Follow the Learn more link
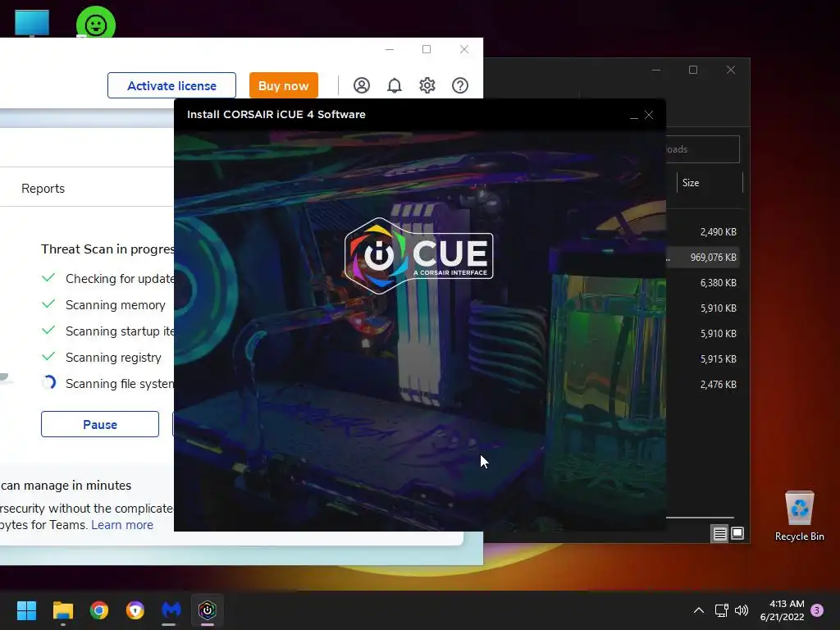The height and width of the screenshot is (630, 840). (122, 525)
